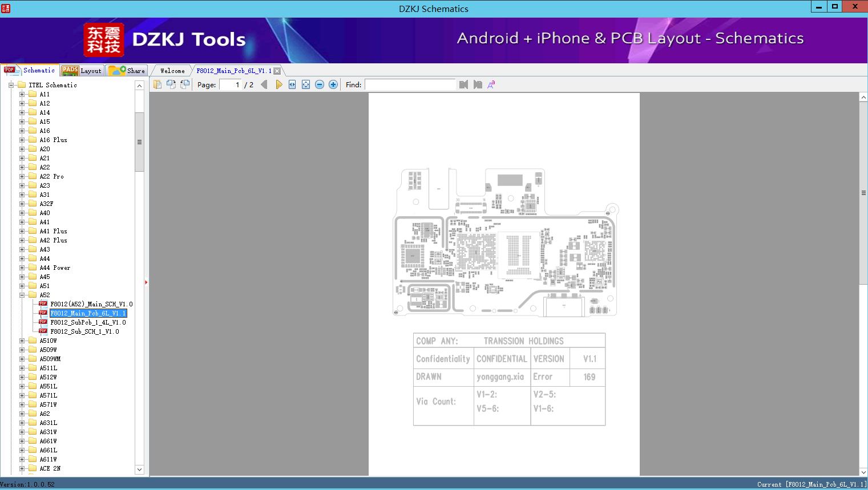The image size is (868, 490).
Task: Switch to the Schematic tab
Action: tap(30, 70)
